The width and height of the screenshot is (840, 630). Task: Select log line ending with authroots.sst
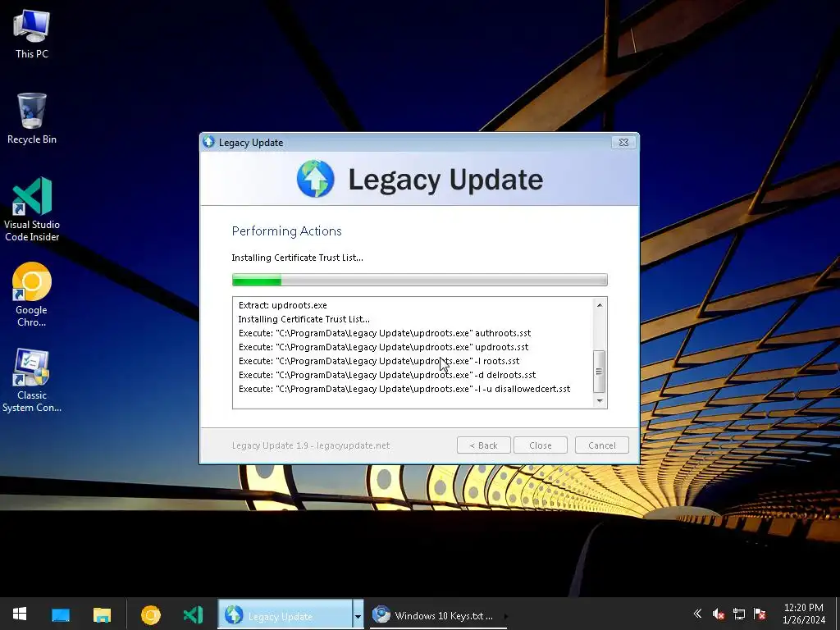point(385,333)
